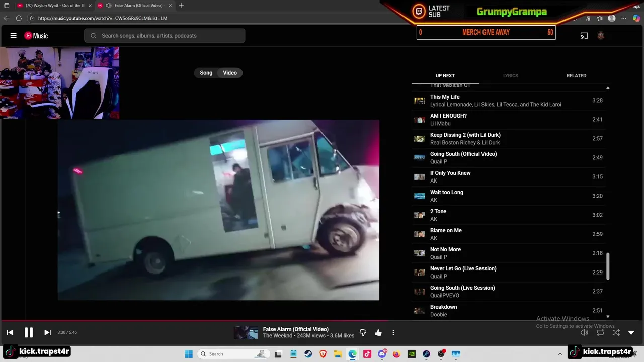Select the LYRICS tab

tap(510, 76)
